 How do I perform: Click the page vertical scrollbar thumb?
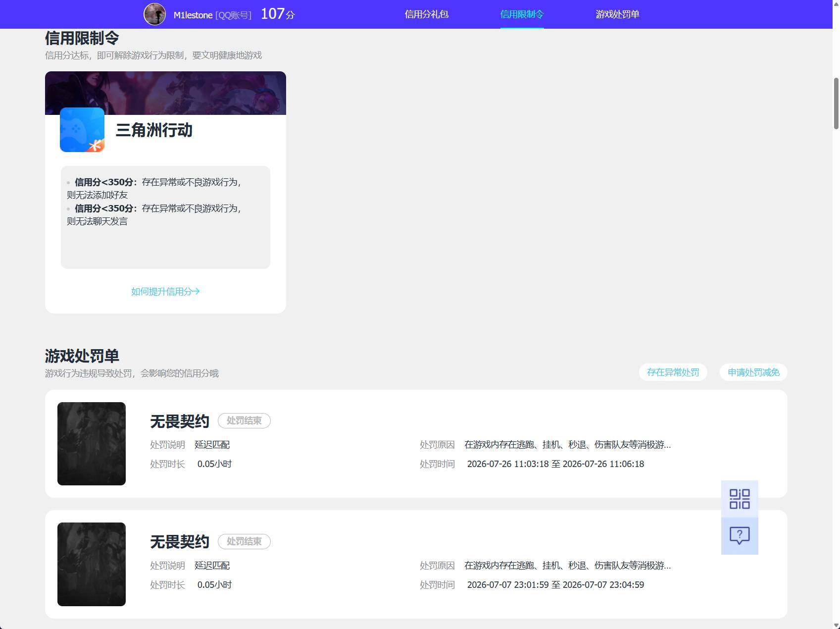(836, 103)
